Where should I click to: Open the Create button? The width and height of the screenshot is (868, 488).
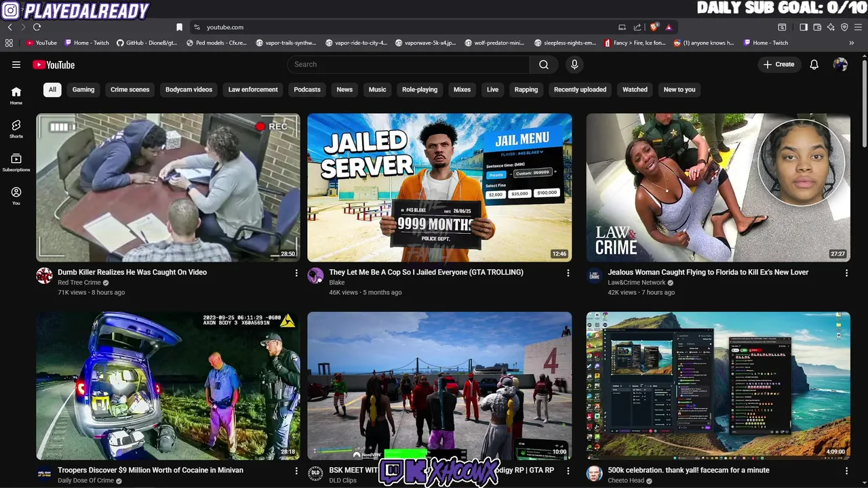[778, 64]
